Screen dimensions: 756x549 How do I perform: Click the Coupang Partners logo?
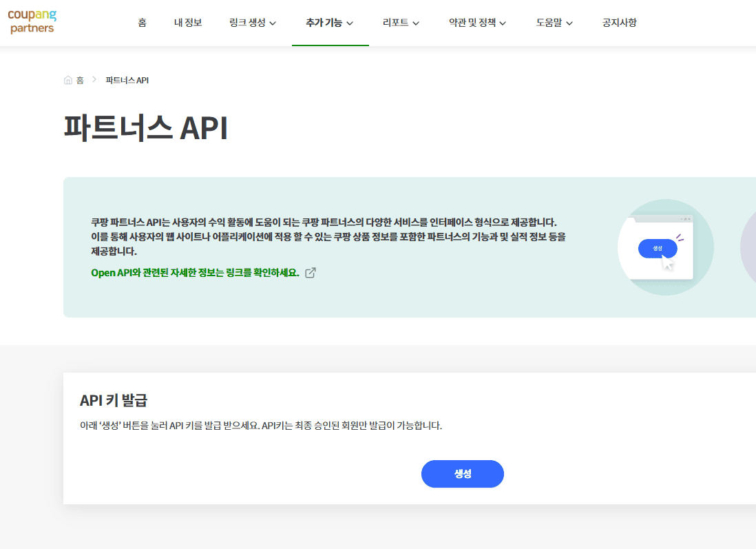point(32,22)
